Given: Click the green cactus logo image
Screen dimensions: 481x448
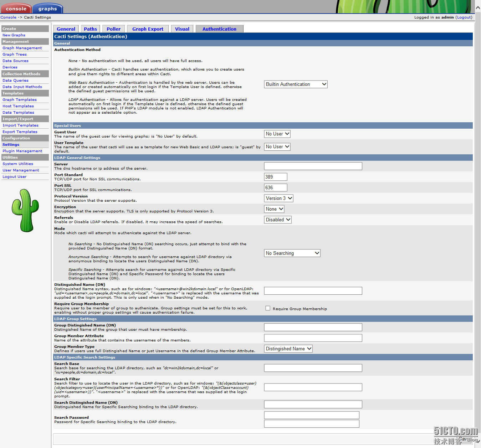Looking at the screenshot, I should (x=25, y=211).
